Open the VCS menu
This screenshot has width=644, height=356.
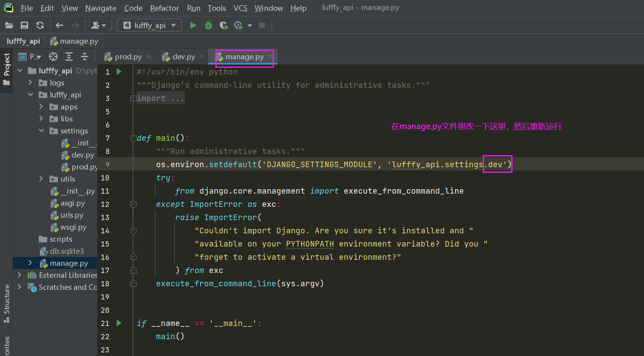coord(241,8)
